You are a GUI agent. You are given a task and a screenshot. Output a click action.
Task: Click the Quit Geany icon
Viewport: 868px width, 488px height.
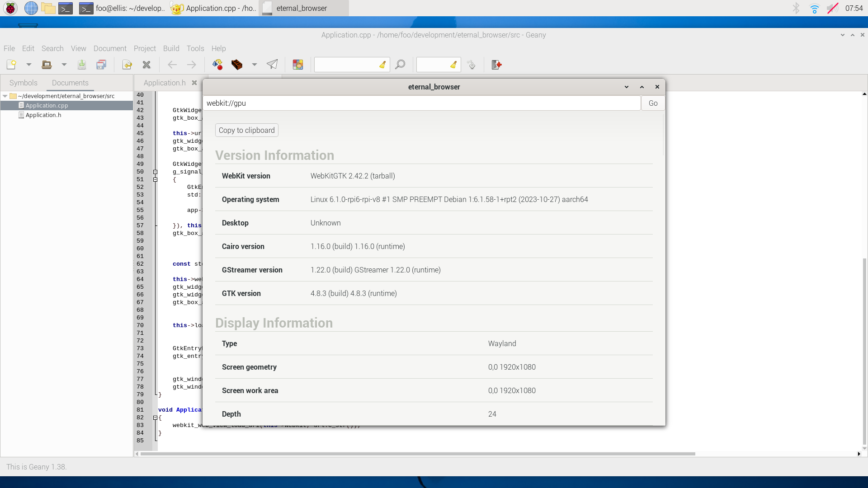click(x=496, y=65)
